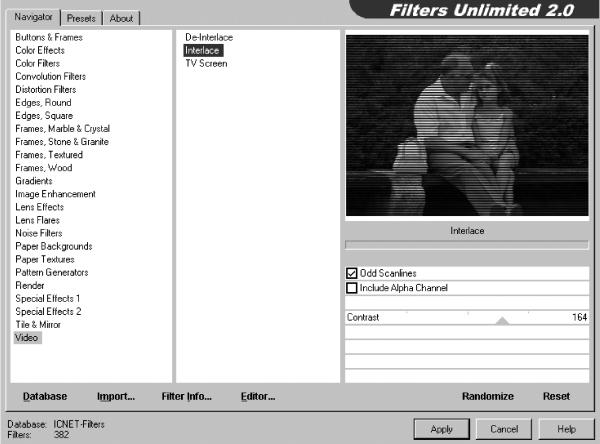The width and height of the screenshot is (600, 444).
Task: Select Frames, Wood category
Action: point(44,168)
